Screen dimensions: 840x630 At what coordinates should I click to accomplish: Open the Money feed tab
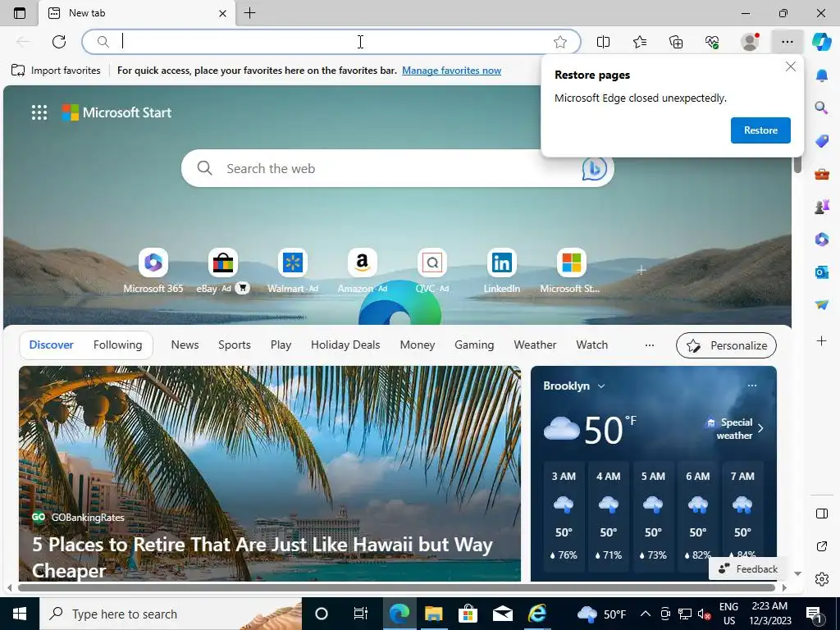coord(418,345)
